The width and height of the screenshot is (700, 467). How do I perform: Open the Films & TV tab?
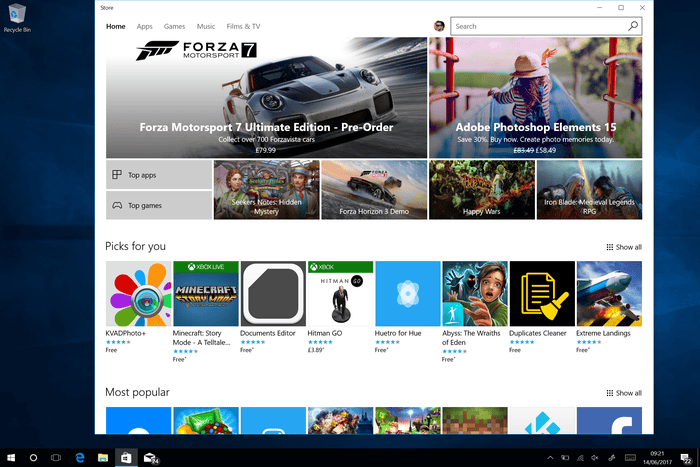(243, 26)
